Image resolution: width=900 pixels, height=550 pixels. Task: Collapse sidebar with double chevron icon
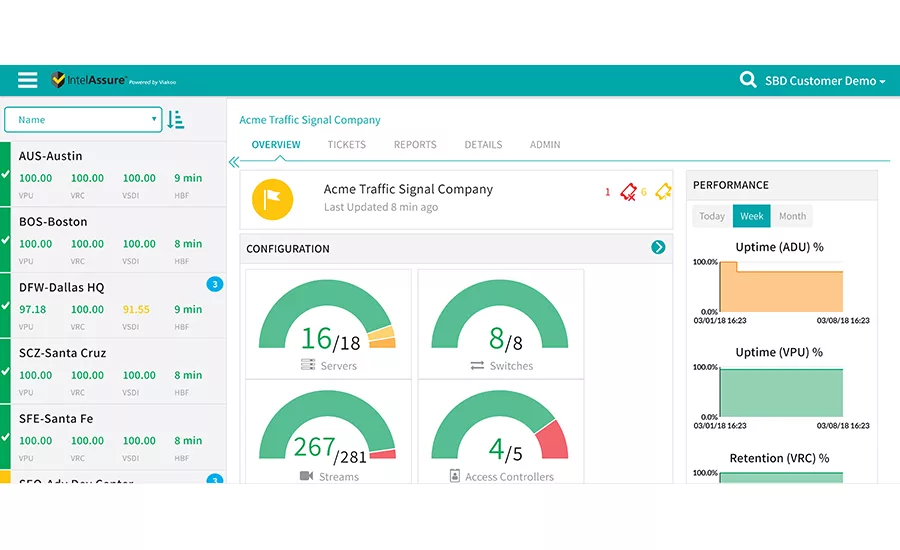click(234, 162)
